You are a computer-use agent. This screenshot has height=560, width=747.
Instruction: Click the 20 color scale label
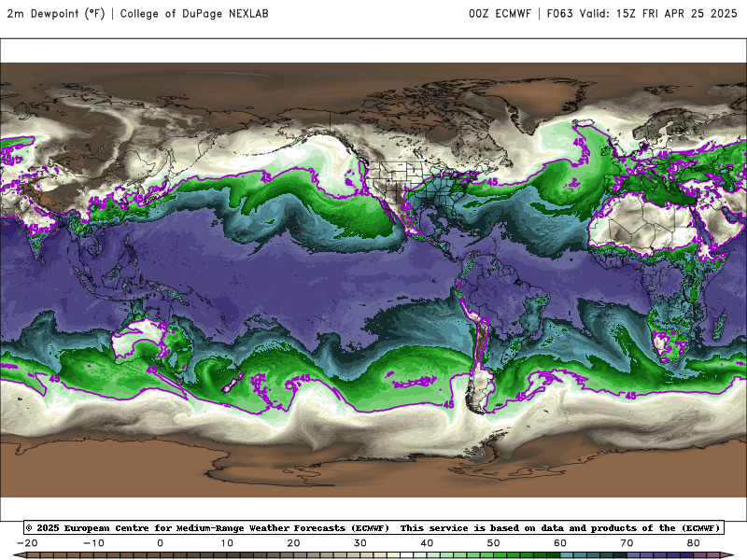293,543
